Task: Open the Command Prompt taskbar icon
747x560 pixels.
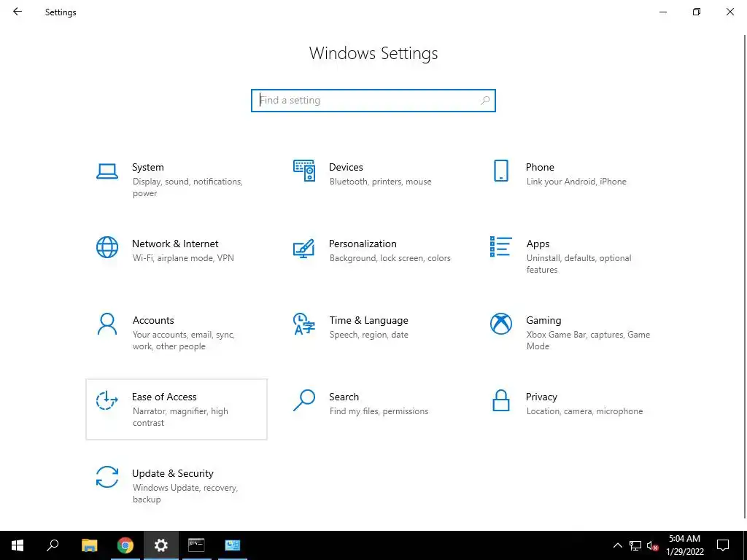Action: pos(196,545)
